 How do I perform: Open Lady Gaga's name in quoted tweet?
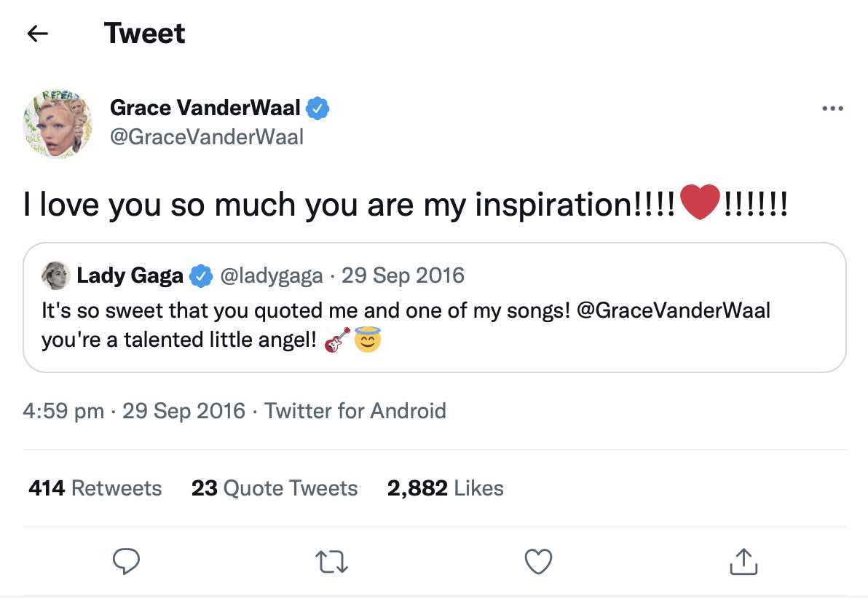coord(130,275)
